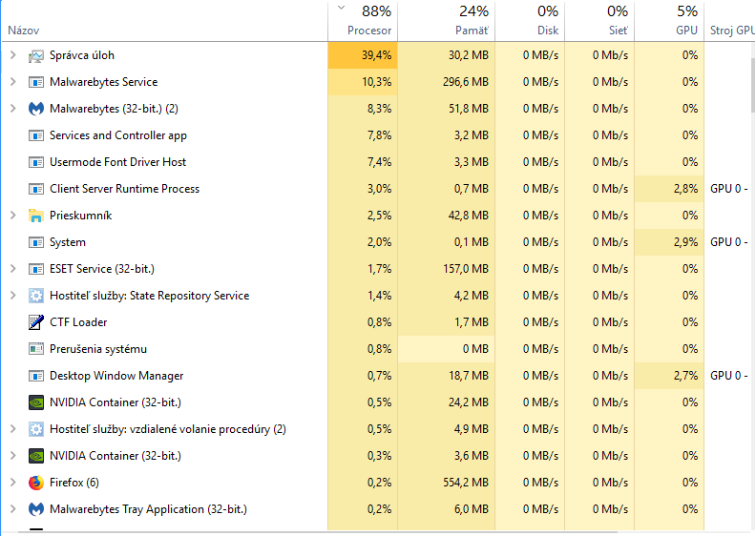Click the State Repository Service gear icon

(36, 296)
